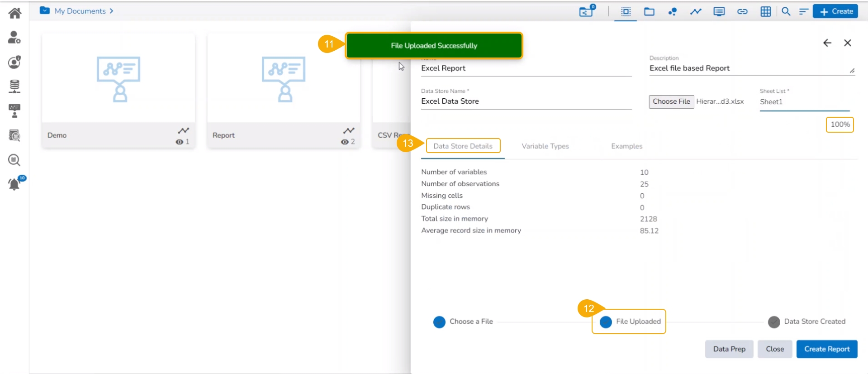The height and width of the screenshot is (374, 868).
Task: Open the stacked database sidebar icon
Action: [14, 86]
